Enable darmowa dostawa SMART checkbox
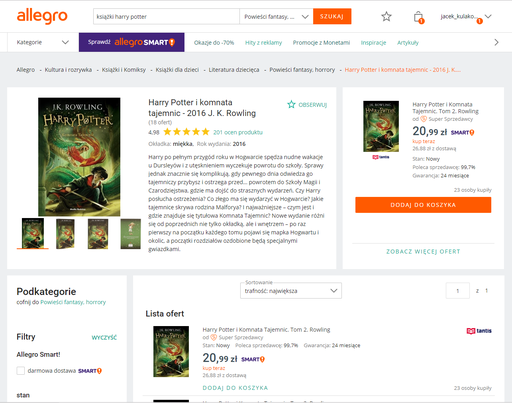 click(21, 370)
